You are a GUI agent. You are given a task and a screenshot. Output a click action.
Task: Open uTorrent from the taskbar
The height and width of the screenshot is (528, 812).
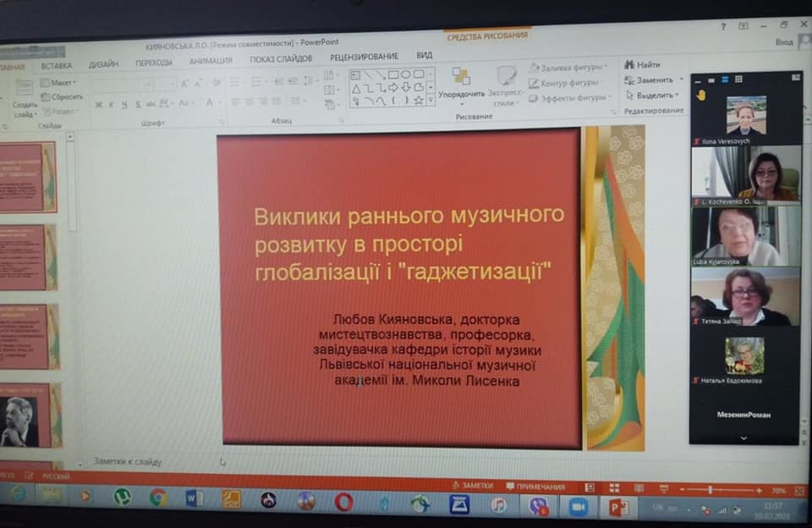click(x=123, y=497)
